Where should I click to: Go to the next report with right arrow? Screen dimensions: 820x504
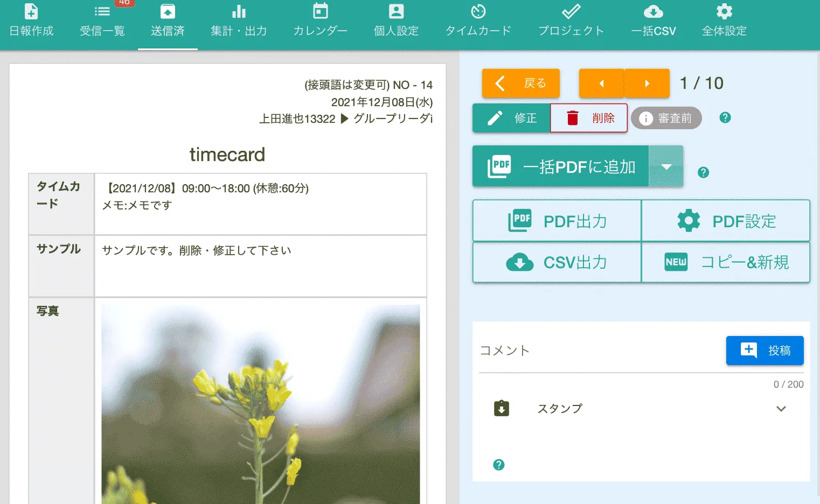coord(647,83)
